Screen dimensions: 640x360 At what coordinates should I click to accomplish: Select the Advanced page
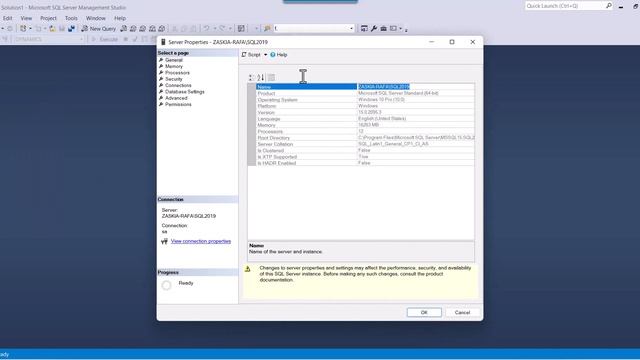176,98
